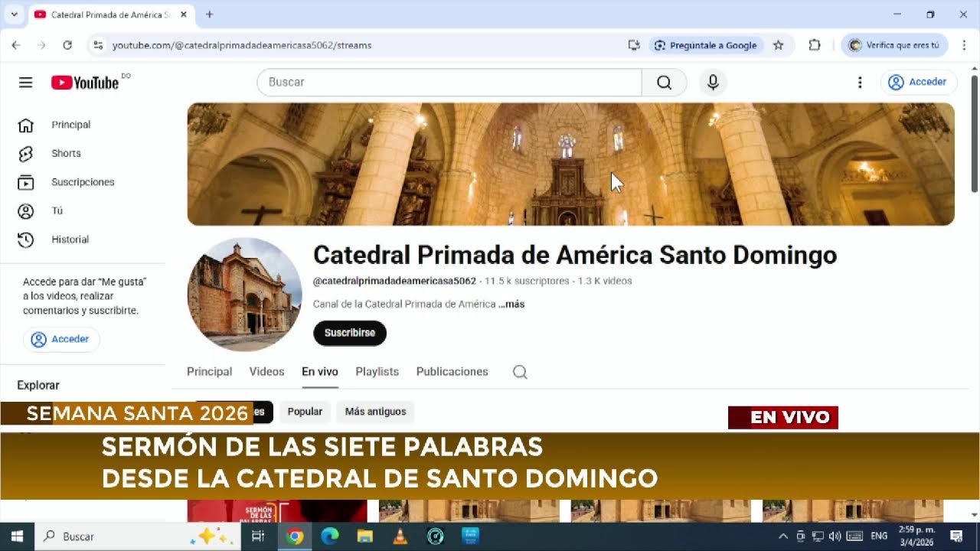The height and width of the screenshot is (551, 980).
Task: Click the channel banner image
Action: (571, 164)
